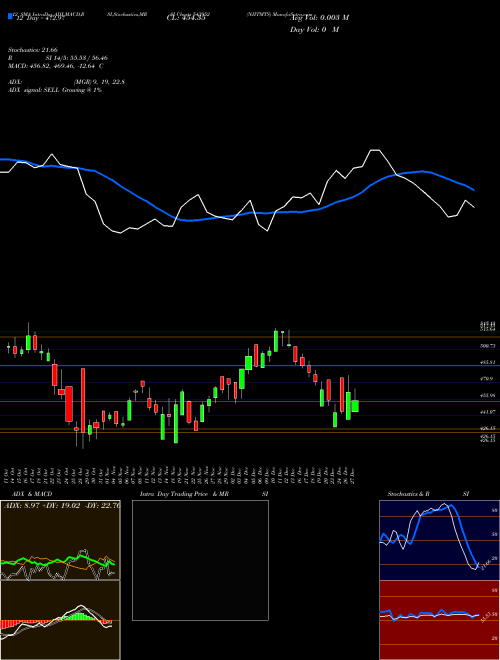
Task: Click the blue 12 Day SMA legend square
Action: (x=10, y=16)
